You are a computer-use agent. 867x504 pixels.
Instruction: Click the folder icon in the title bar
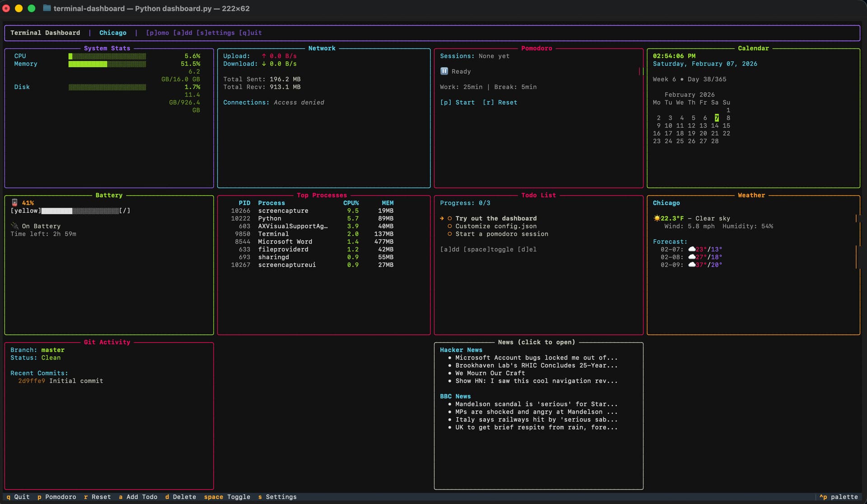(x=47, y=8)
